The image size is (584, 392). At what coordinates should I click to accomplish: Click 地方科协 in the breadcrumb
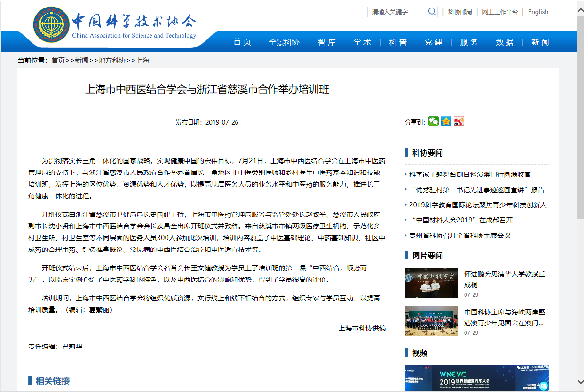(x=112, y=60)
